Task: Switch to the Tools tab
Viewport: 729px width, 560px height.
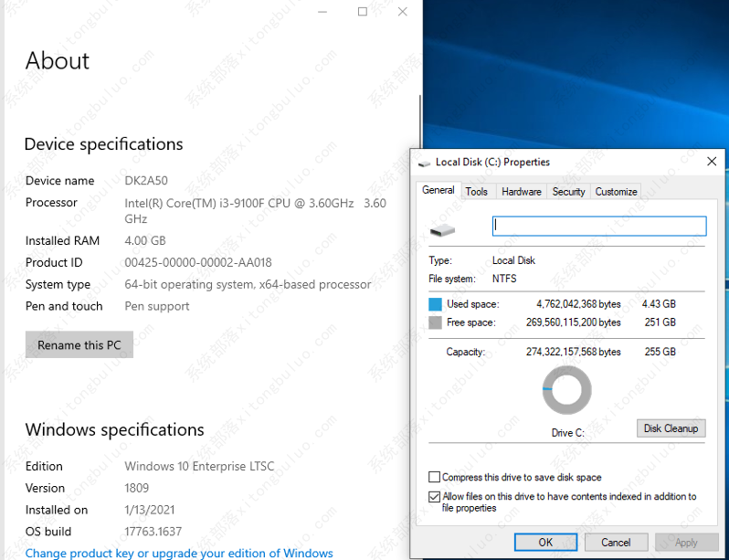Action: point(476,192)
